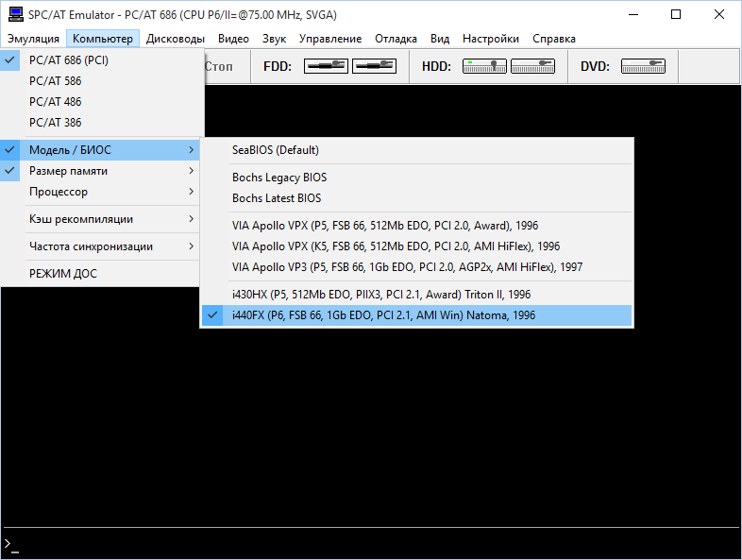Expand the Размер памяти submenu
The width and height of the screenshot is (742, 560).
(100, 171)
